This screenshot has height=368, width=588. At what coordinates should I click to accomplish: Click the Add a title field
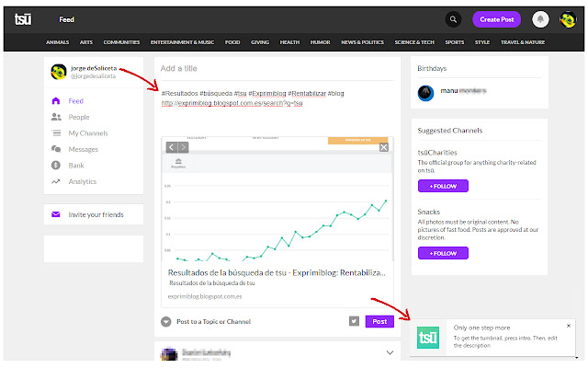coord(277,69)
